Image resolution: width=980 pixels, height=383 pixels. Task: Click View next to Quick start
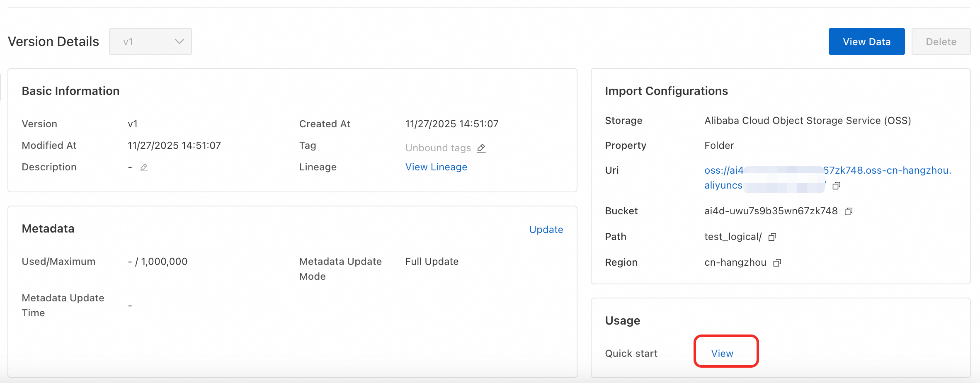722,354
